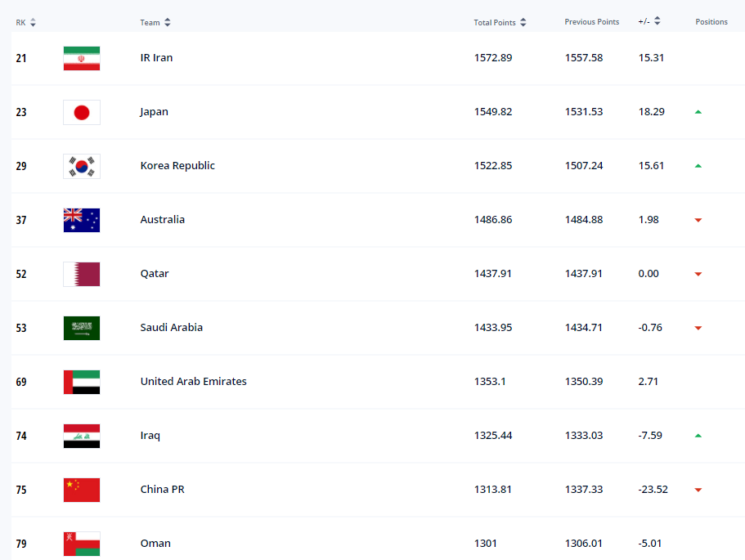The image size is (745, 560).
Task: Click the Qatar flag icon
Action: [x=82, y=274]
